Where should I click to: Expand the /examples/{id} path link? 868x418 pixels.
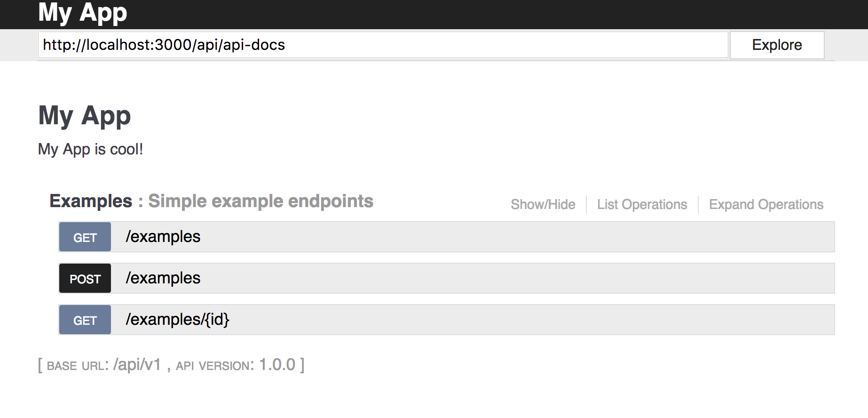[x=177, y=320]
